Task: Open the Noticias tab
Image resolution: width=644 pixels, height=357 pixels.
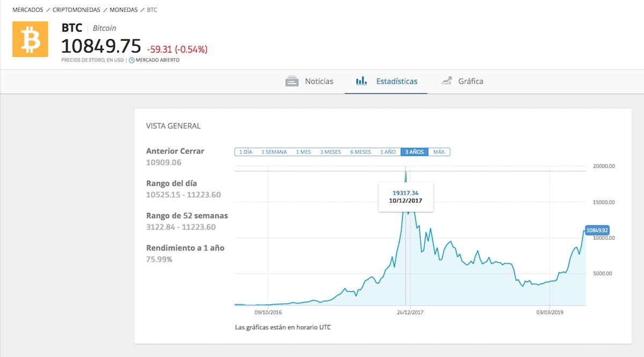Action: coord(319,81)
